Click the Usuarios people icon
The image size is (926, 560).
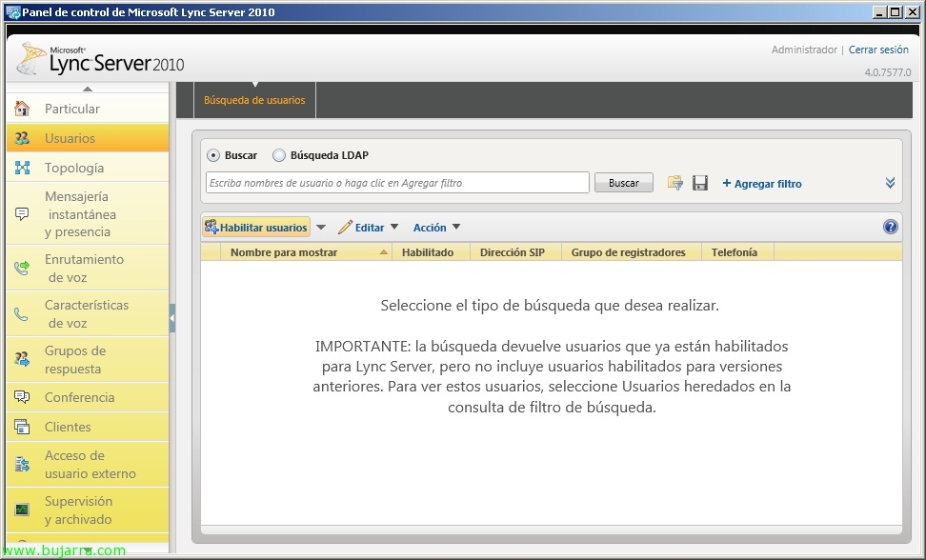pyautogui.click(x=22, y=138)
